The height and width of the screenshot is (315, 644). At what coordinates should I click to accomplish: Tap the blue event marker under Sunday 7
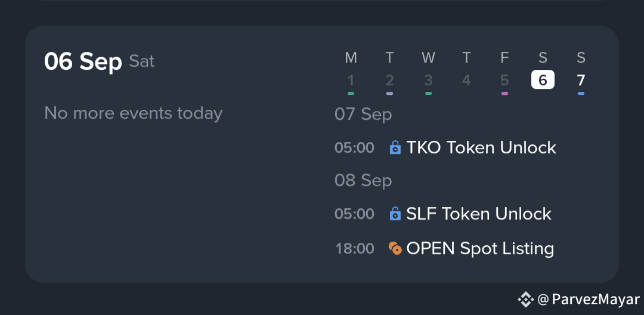tap(581, 94)
